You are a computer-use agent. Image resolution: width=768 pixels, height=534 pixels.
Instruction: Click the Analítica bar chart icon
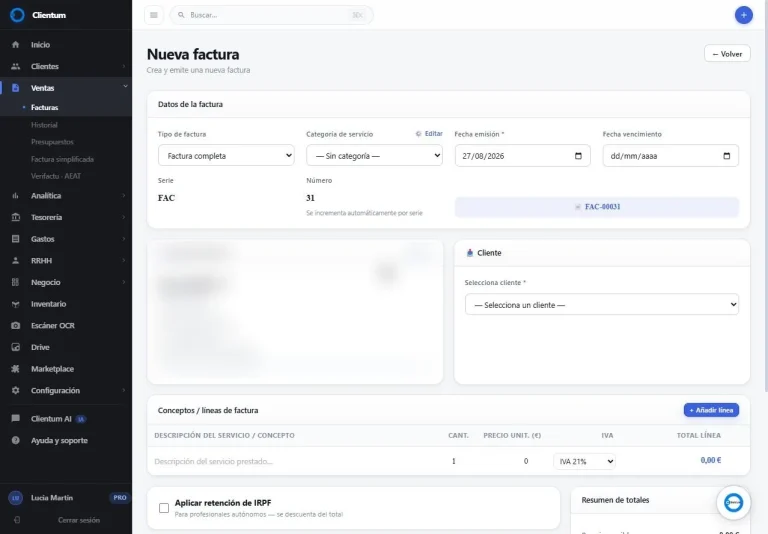coord(16,195)
